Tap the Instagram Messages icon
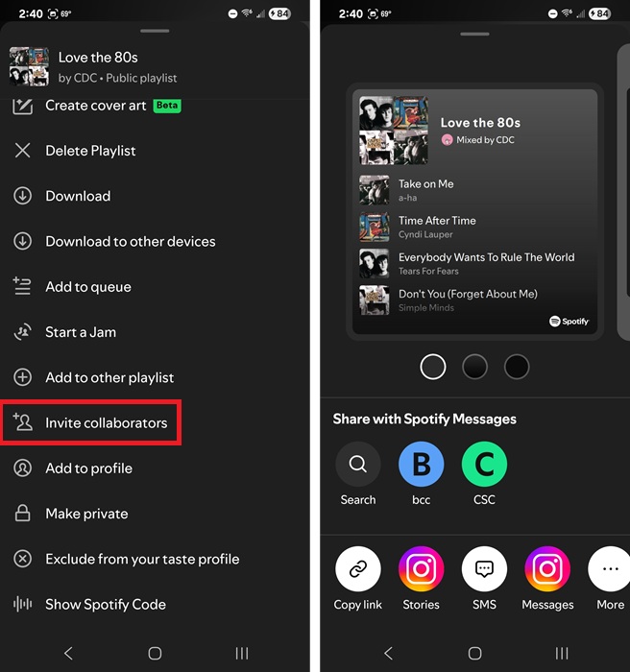Screen dimensions: 630x672 point(547,568)
